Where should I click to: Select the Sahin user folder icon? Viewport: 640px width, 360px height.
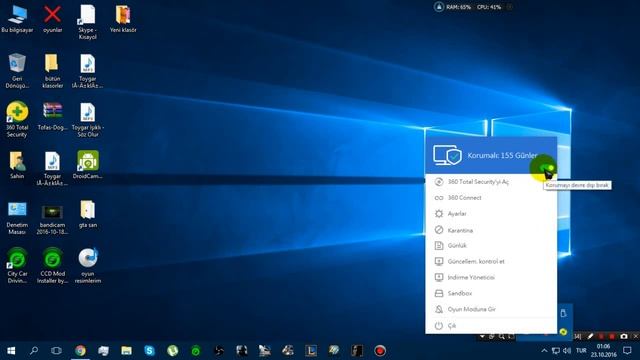[x=17, y=165]
